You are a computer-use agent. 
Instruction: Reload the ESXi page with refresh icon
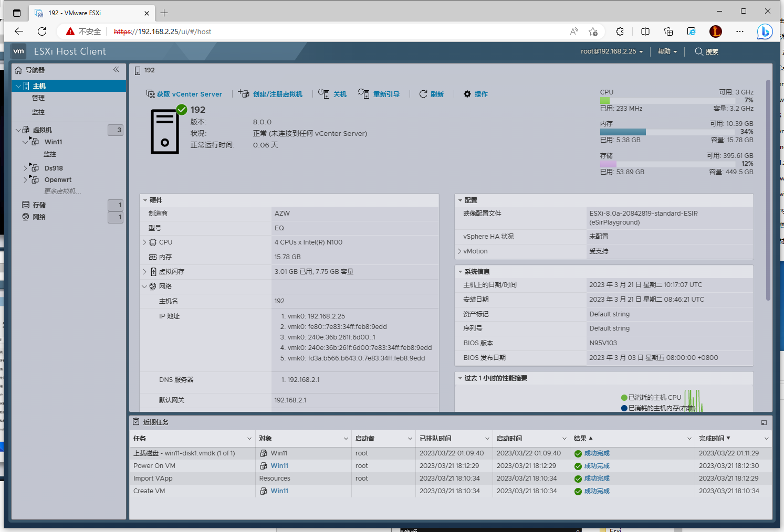click(42, 31)
